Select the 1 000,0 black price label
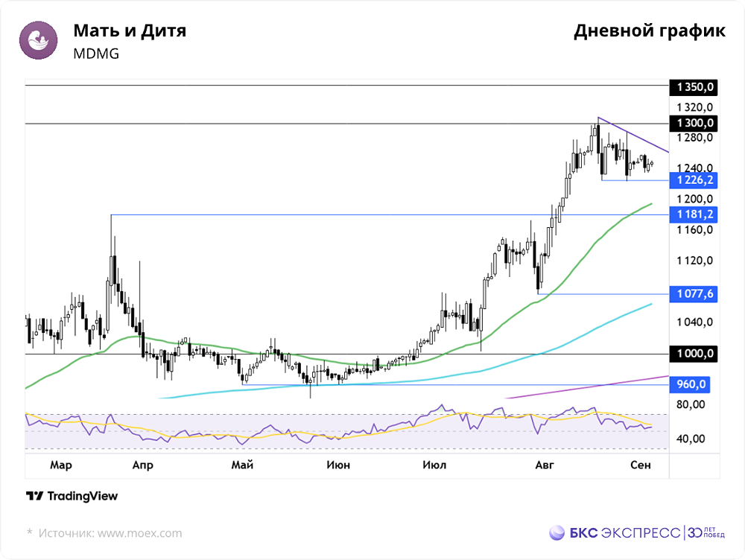This screenshot has height=560, width=745. click(694, 354)
